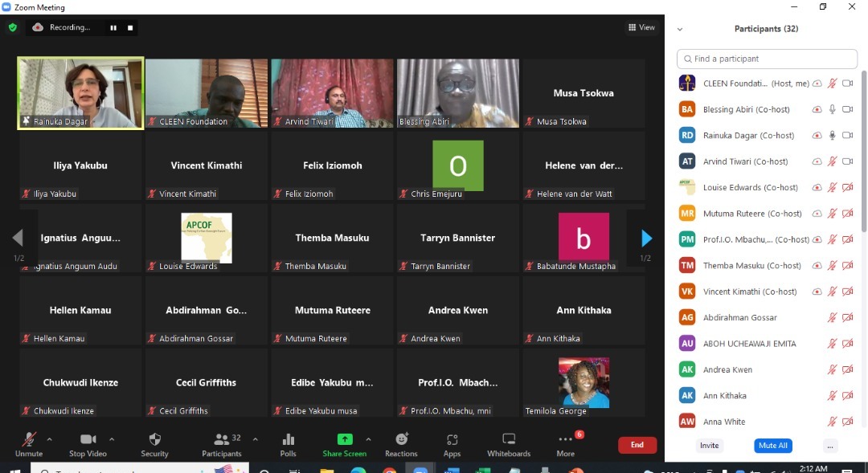Select Rainuka Dagar's video thumbnail
Image resolution: width=868 pixels, height=473 pixels.
[x=81, y=93]
